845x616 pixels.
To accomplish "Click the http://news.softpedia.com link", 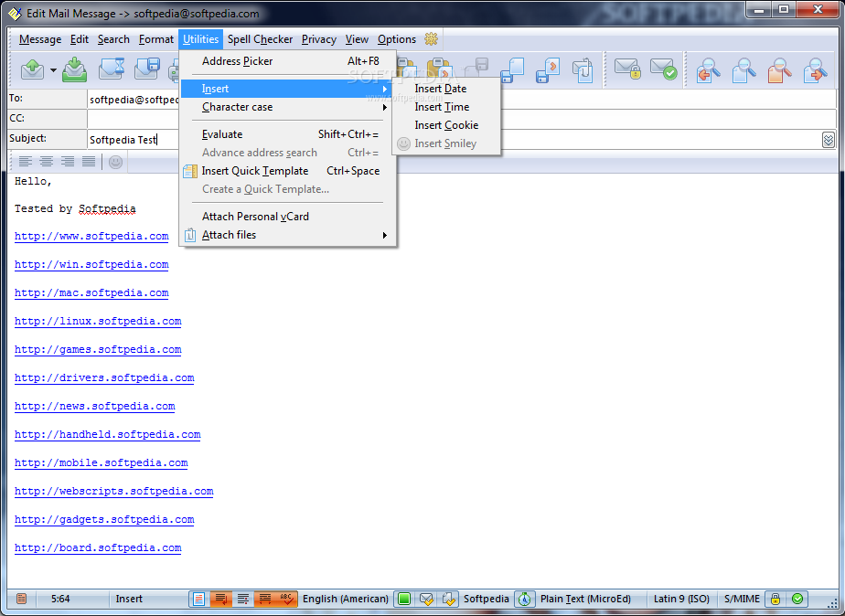I will point(95,407).
